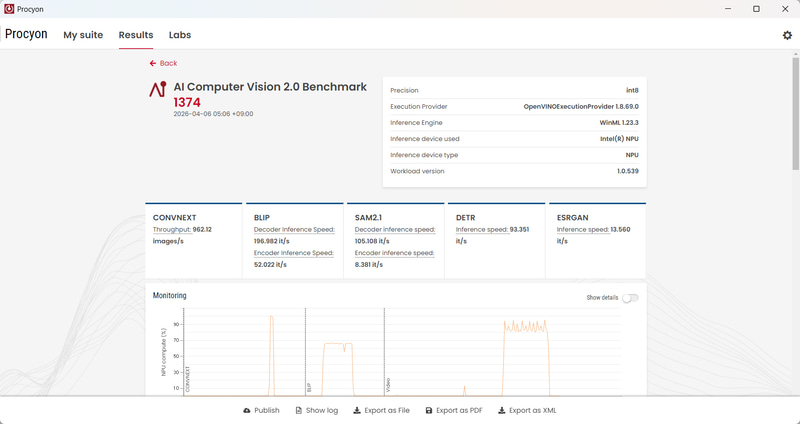Select the CONVNEXT score card title
This screenshot has height=424, width=800.
pyautogui.click(x=174, y=217)
